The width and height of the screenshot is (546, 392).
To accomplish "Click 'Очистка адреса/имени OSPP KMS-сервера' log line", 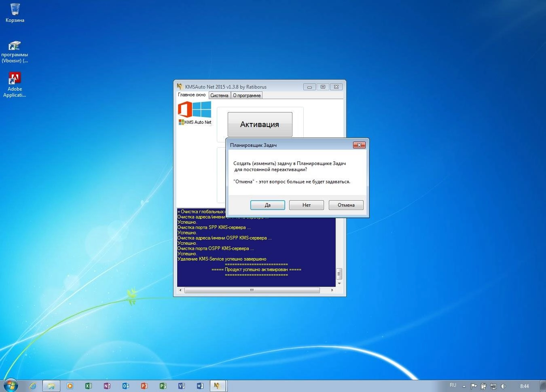I will [224, 238].
